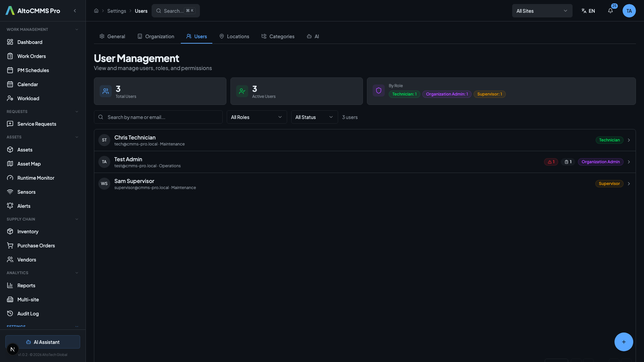Screen dimensions: 644x362
Task: Open the All Sites dropdown
Action: [x=542, y=11]
